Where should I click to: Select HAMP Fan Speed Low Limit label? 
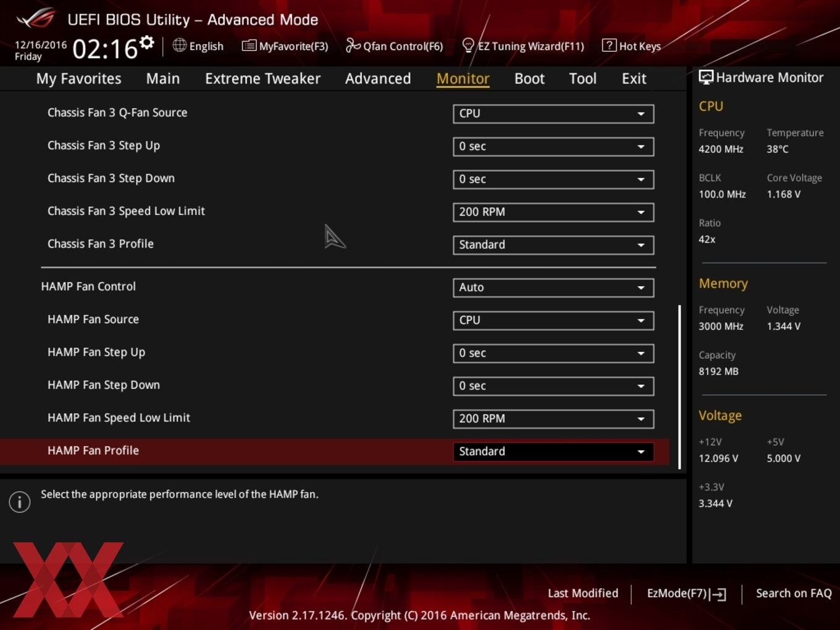pos(119,418)
